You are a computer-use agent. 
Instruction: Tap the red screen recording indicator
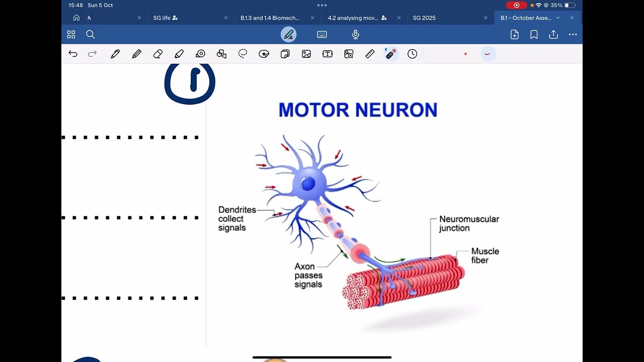[x=517, y=5]
